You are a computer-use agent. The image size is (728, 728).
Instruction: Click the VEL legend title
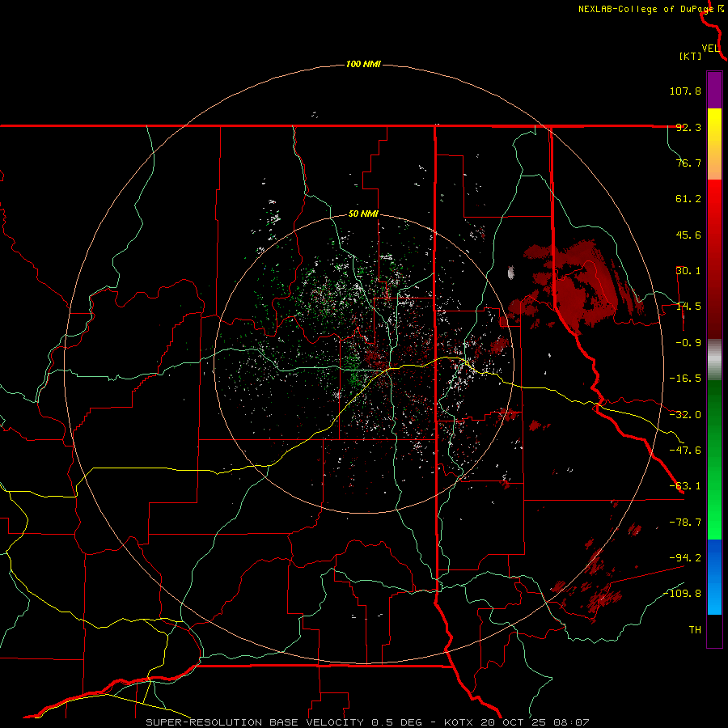[x=710, y=48]
